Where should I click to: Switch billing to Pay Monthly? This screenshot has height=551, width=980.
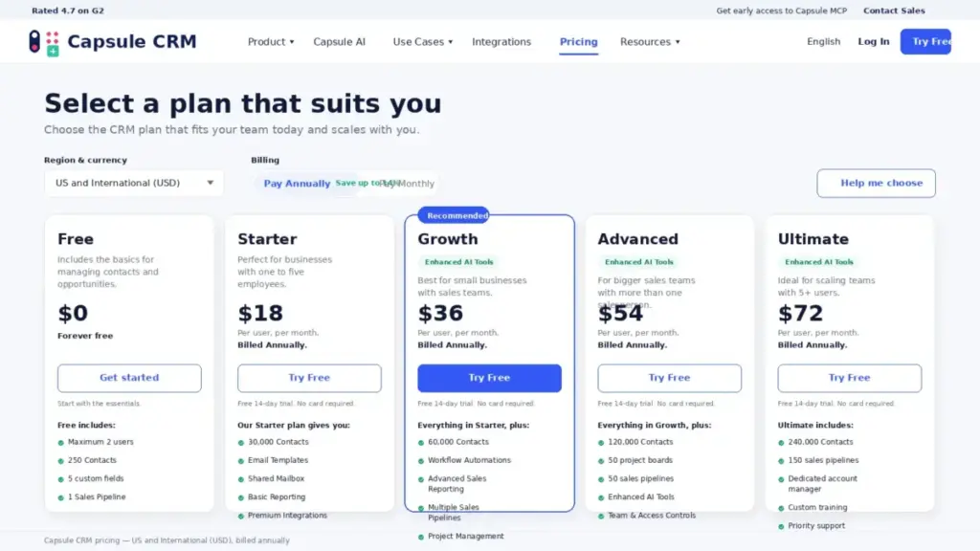[407, 183]
